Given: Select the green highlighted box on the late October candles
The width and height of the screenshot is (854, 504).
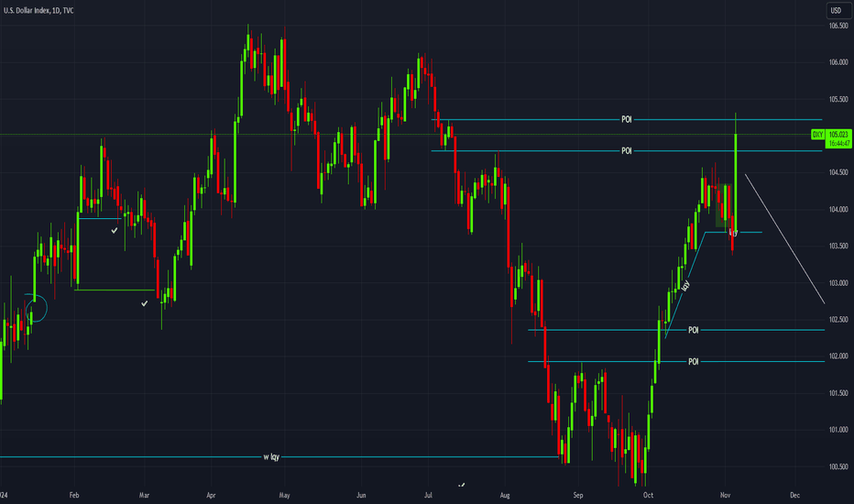Looking at the screenshot, I should click(723, 206).
